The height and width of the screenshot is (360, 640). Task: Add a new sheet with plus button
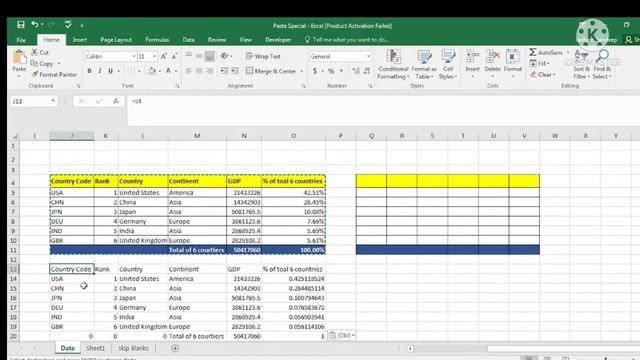tap(175, 348)
